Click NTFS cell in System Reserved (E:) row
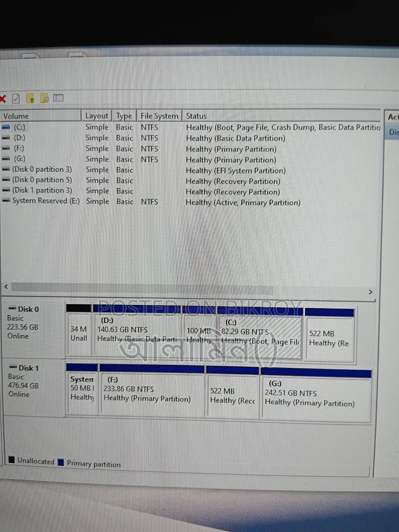 tap(149, 202)
